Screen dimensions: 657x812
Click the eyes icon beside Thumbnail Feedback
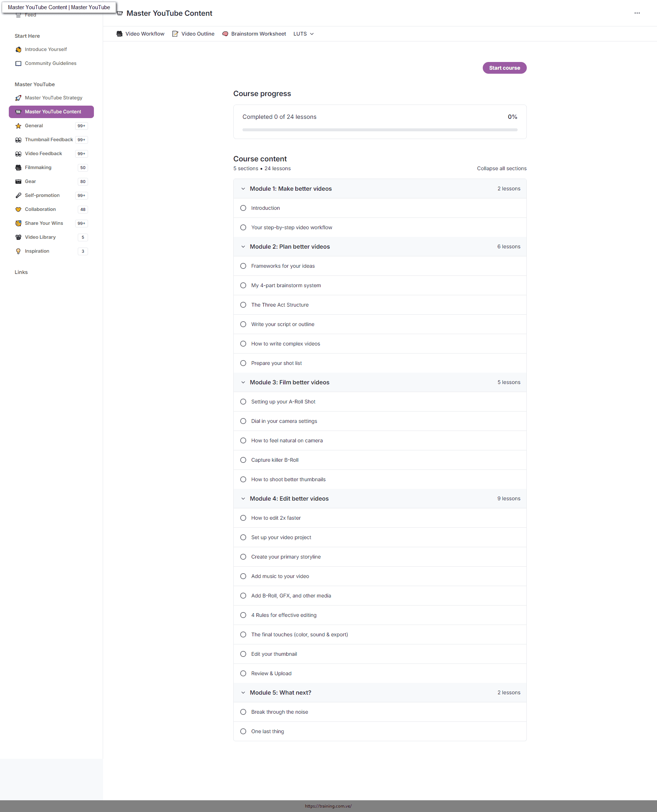pyautogui.click(x=18, y=140)
